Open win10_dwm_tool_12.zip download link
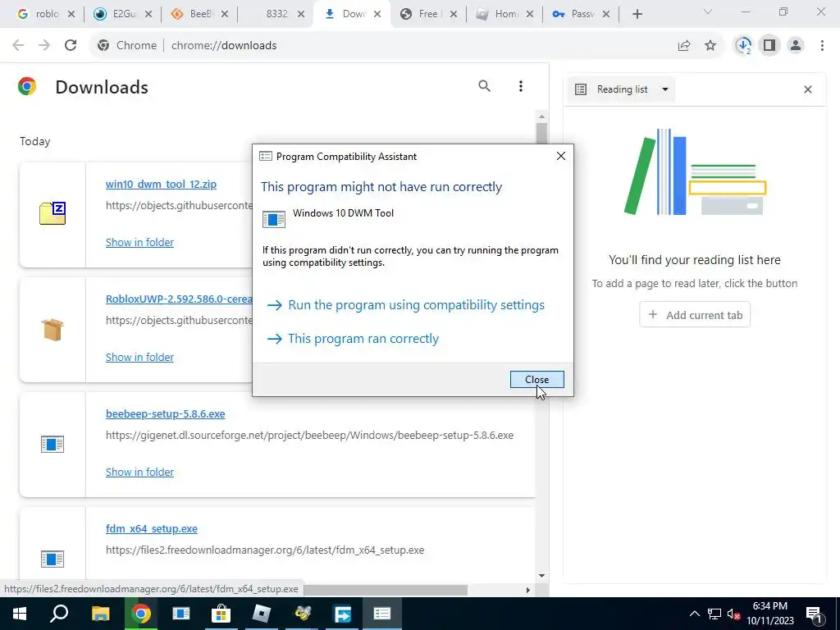 pyautogui.click(x=162, y=185)
